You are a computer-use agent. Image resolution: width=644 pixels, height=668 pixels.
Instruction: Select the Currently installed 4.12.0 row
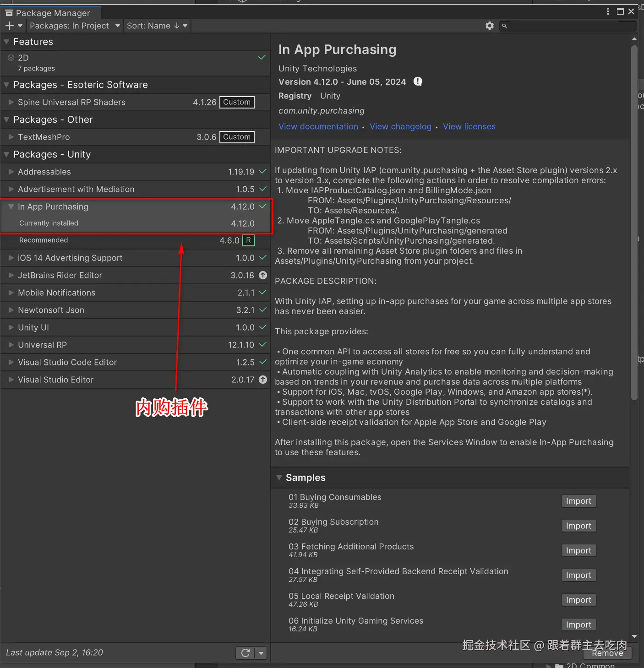135,223
